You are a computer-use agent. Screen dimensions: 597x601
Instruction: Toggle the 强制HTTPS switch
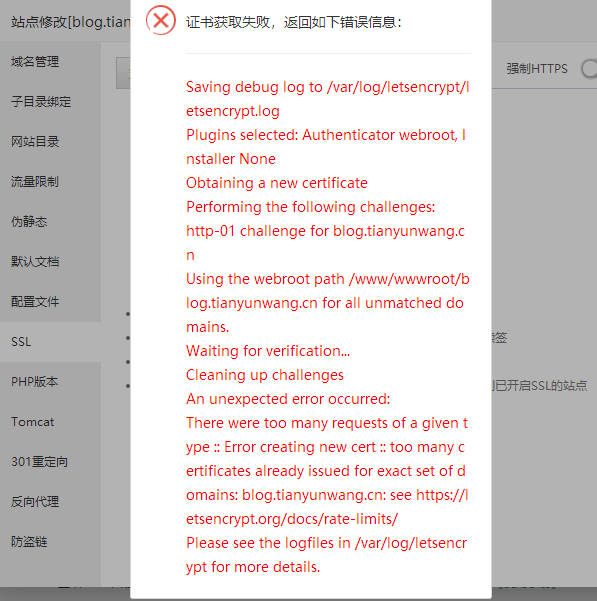pos(589,69)
